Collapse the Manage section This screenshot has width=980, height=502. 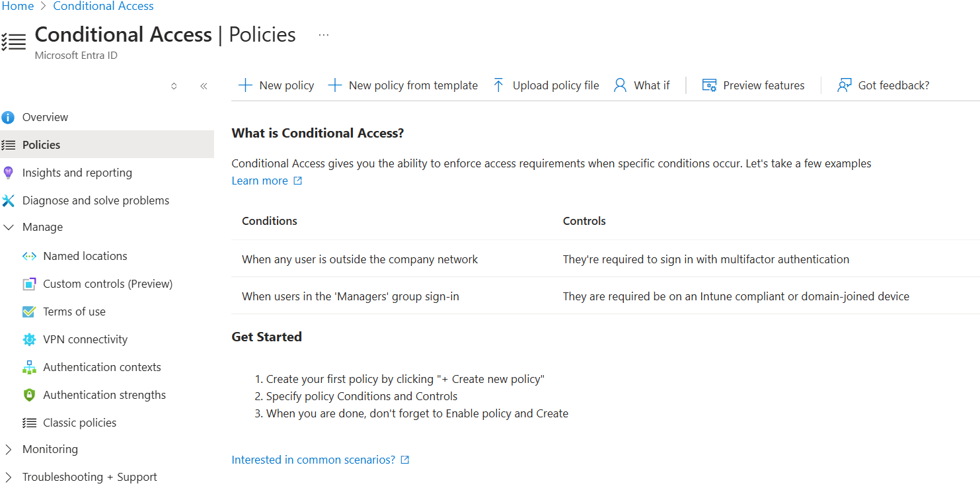(x=9, y=227)
